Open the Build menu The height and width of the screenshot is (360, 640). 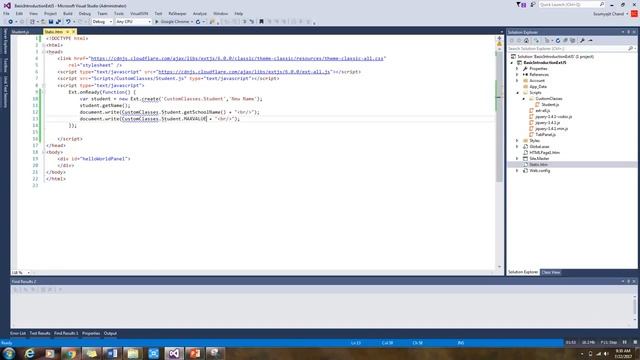pyautogui.click(x=68, y=13)
